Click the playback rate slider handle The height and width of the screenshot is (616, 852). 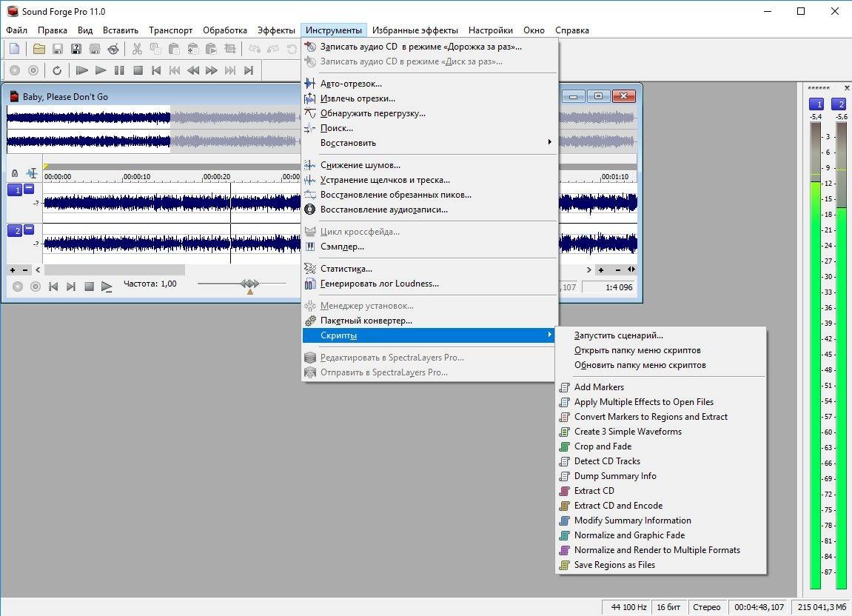click(250, 284)
